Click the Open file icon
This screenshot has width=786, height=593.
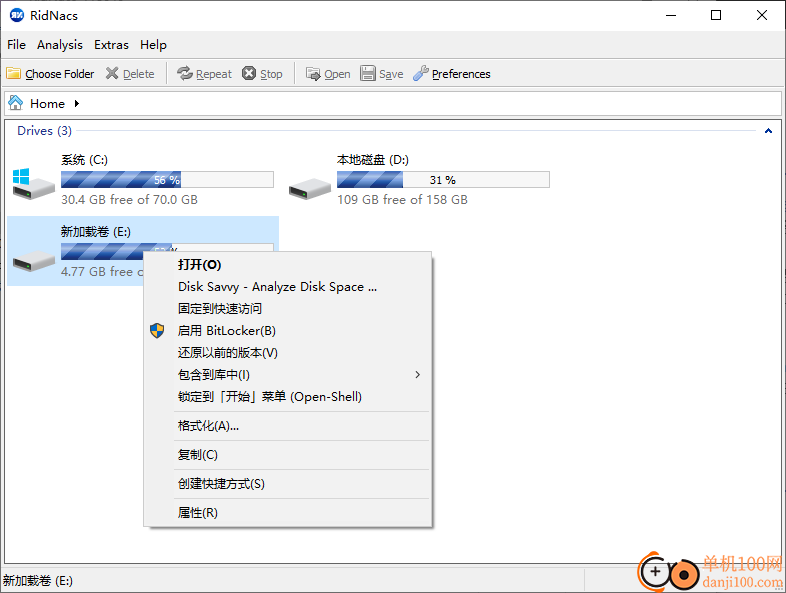(x=313, y=74)
